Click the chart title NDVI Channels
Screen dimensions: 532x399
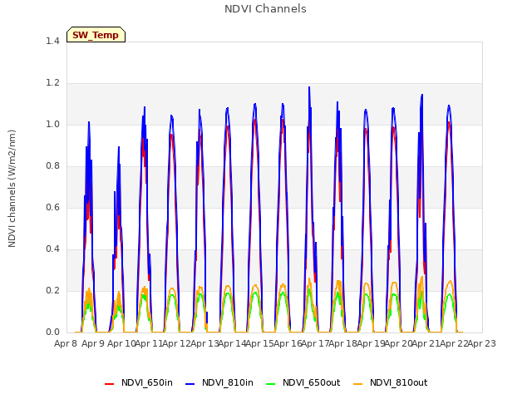[265, 9]
